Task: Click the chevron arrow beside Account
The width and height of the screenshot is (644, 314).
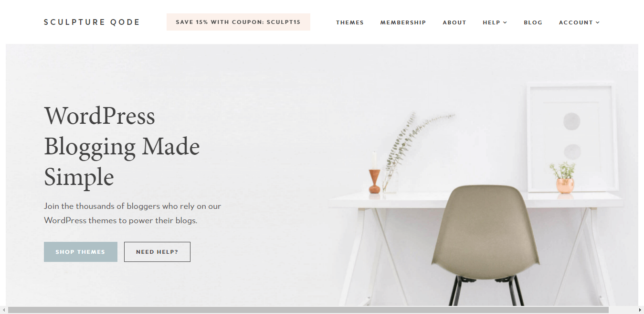Action: point(598,22)
